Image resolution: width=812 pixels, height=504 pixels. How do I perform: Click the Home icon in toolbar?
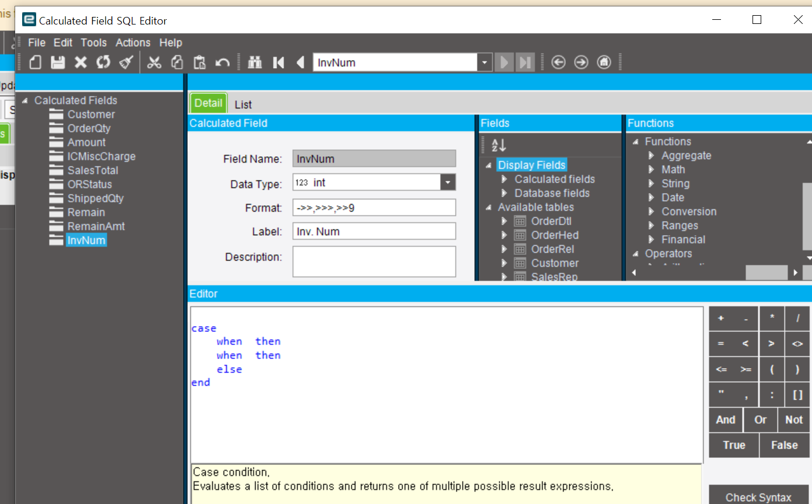[604, 62]
